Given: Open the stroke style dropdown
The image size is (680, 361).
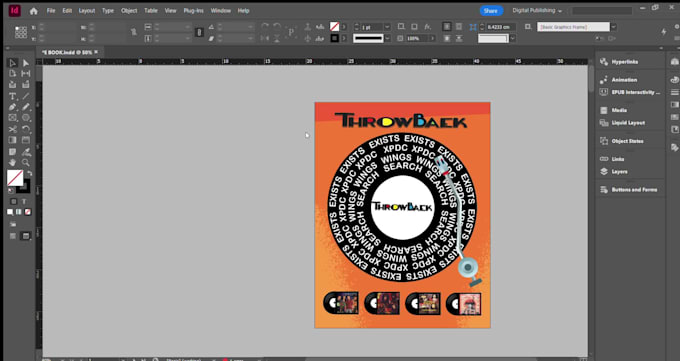Looking at the screenshot, I should pyautogui.click(x=387, y=38).
